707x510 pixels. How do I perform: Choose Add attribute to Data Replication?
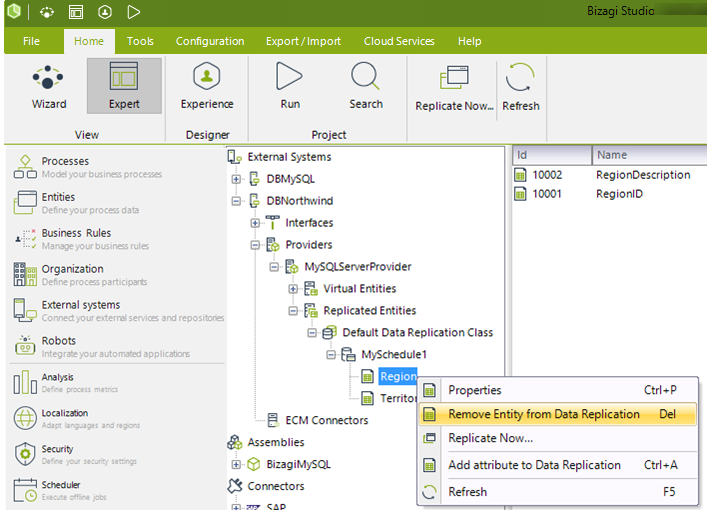click(x=558, y=465)
